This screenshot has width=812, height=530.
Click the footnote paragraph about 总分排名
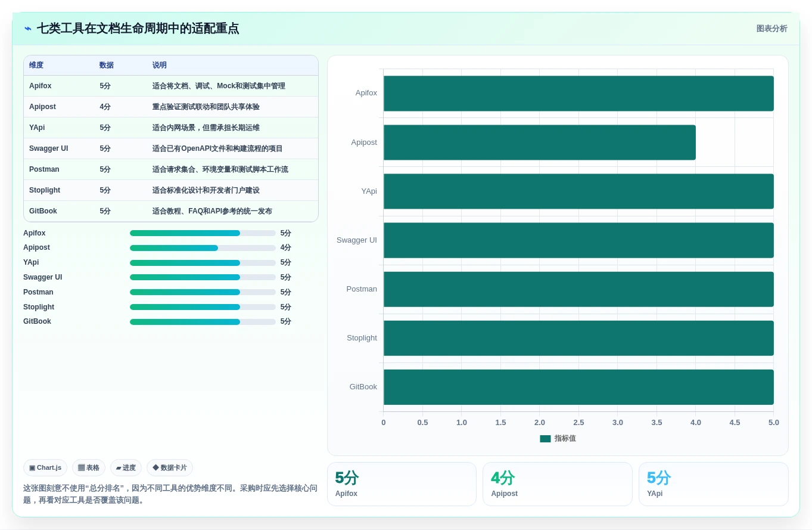pos(170,494)
